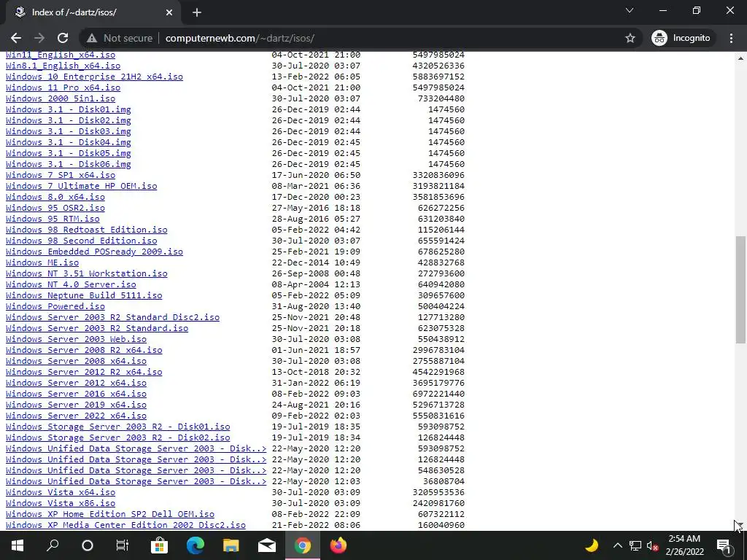This screenshot has height=560, width=747.
Task: Open Windows Vista x64.iso link
Action: 61,493
